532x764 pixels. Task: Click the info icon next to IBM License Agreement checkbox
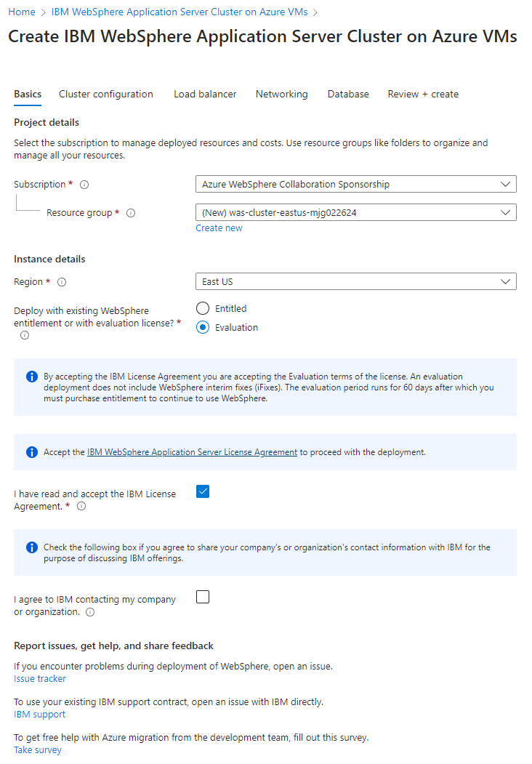point(81,506)
